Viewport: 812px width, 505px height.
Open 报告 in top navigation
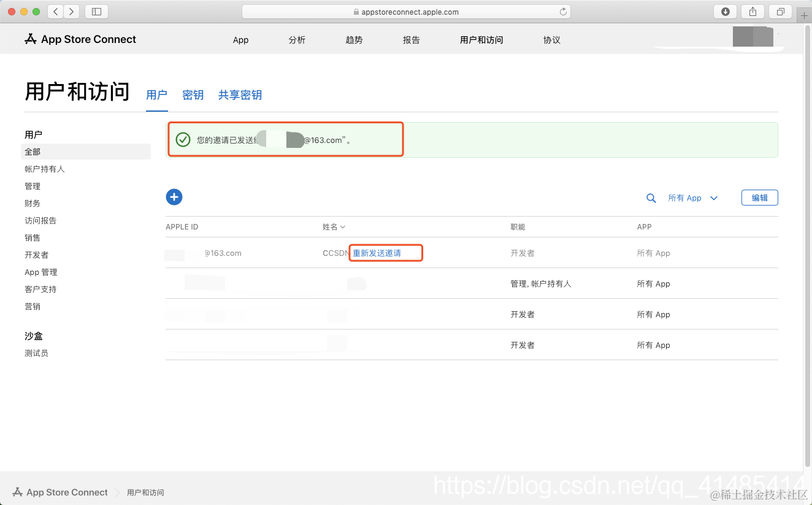point(412,40)
